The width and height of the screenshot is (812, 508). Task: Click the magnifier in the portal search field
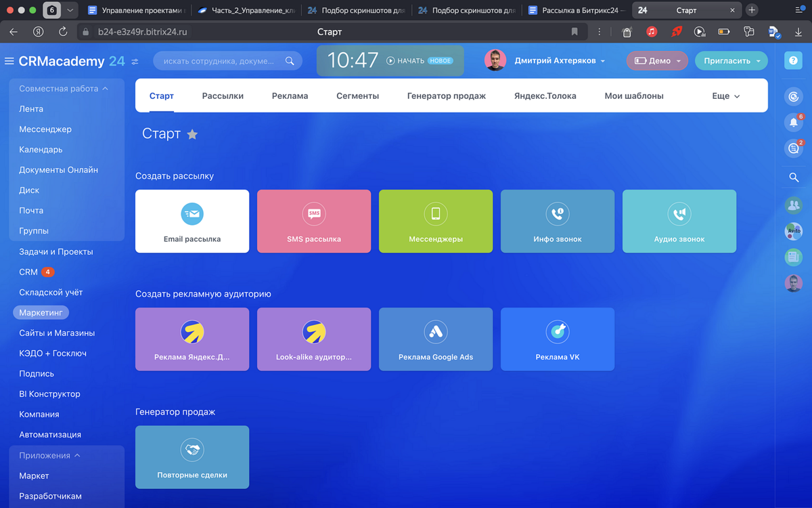coord(290,61)
